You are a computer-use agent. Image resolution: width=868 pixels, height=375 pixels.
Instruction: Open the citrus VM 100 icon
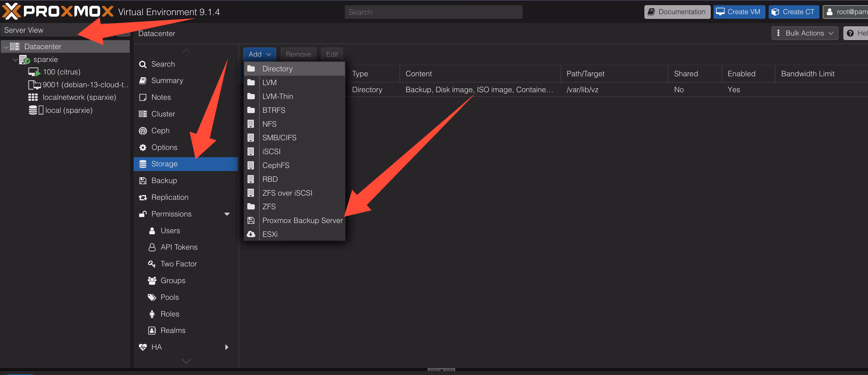click(34, 72)
